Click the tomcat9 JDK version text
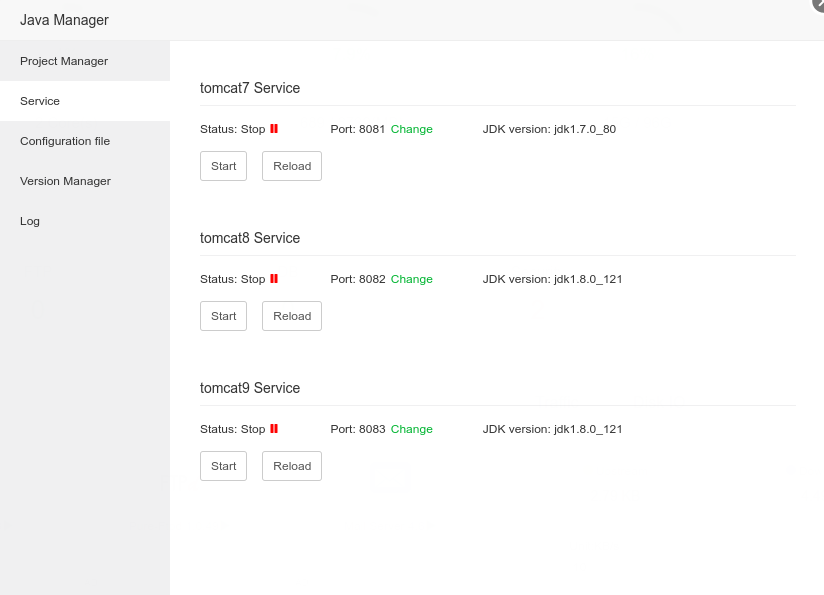824x595 pixels. pyautogui.click(x=552, y=429)
